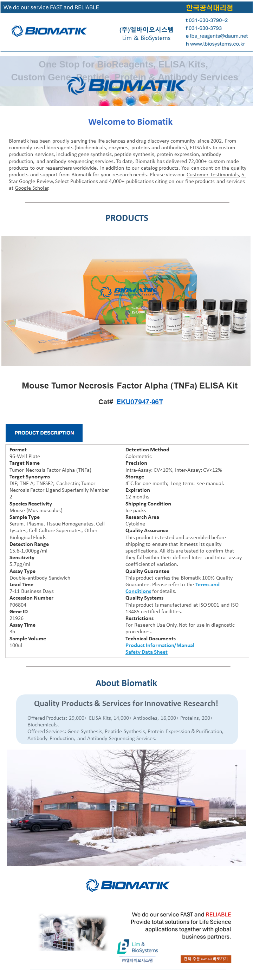Click the ELISA kit product photo
Viewport: 253px width, 980px height.
point(126,301)
